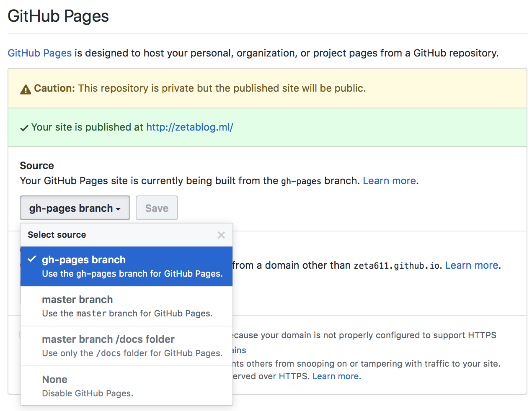
Task: Choose master branch source option
Action: [127, 306]
